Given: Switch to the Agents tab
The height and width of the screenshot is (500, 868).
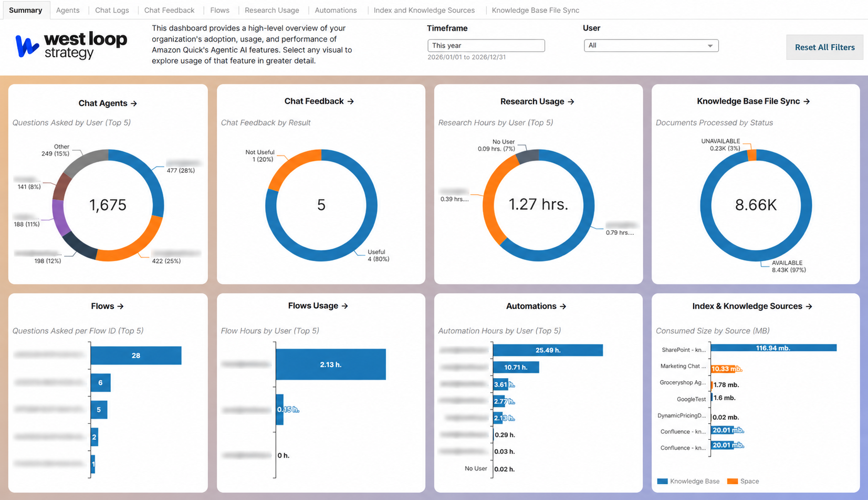Looking at the screenshot, I should pyautogui.click(x=68, y=10).
